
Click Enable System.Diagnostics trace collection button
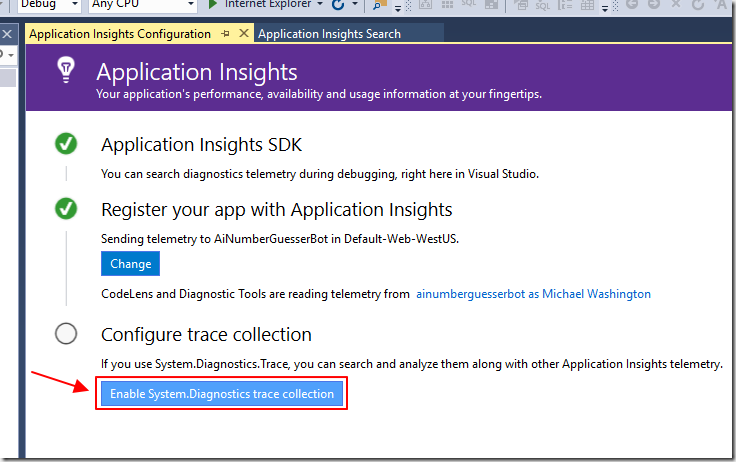pyautogui.click(x=222, y=393)
